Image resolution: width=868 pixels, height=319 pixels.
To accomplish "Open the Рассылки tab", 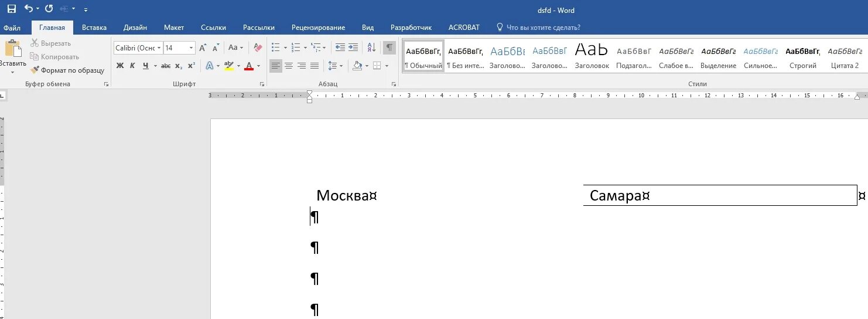I will click(x=259, y=28).
